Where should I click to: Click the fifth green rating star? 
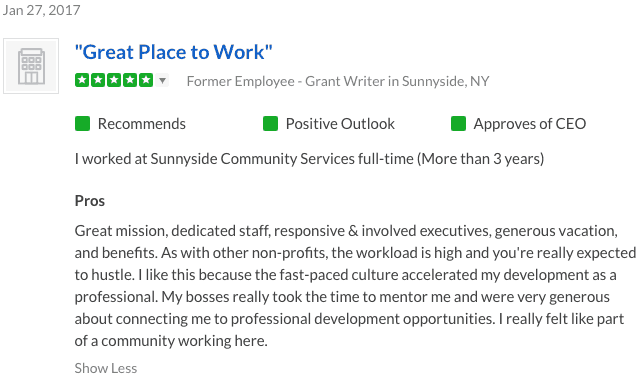tap(146, 80)
